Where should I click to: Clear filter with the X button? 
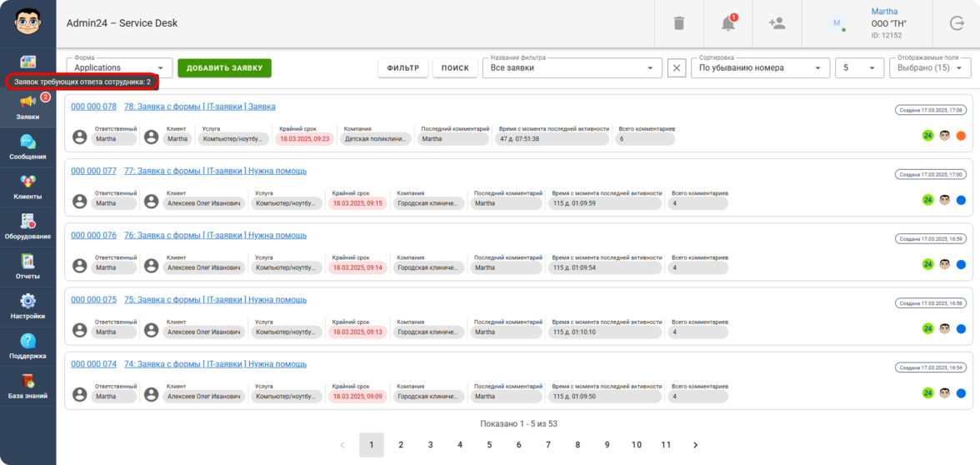pyautogui.click(x=677, y=68)
